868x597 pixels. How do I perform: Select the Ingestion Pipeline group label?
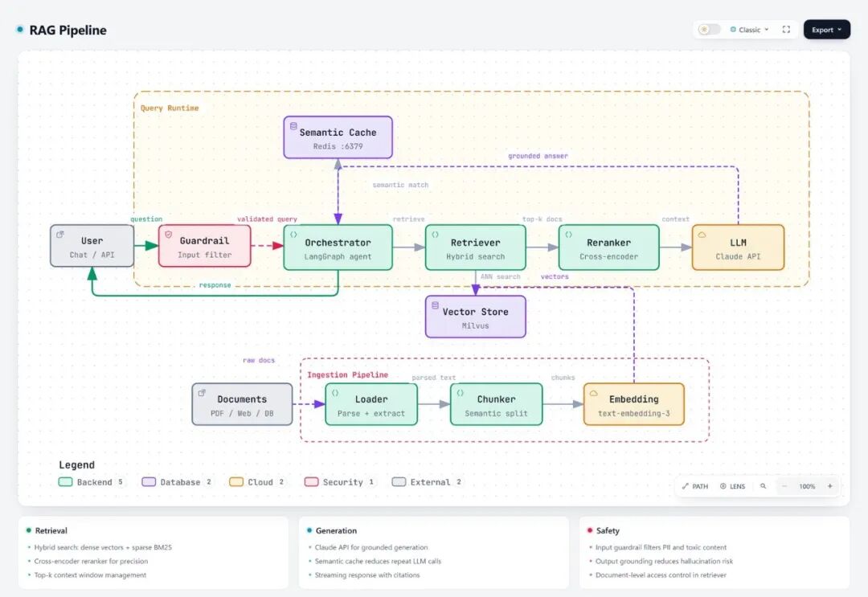point(348,374)
